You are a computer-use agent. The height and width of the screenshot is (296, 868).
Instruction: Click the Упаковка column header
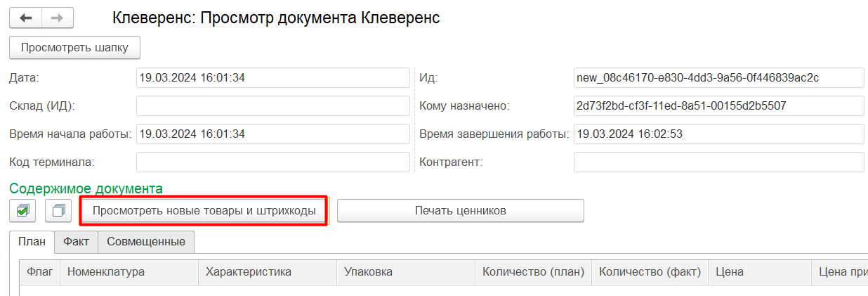(407, 272)
